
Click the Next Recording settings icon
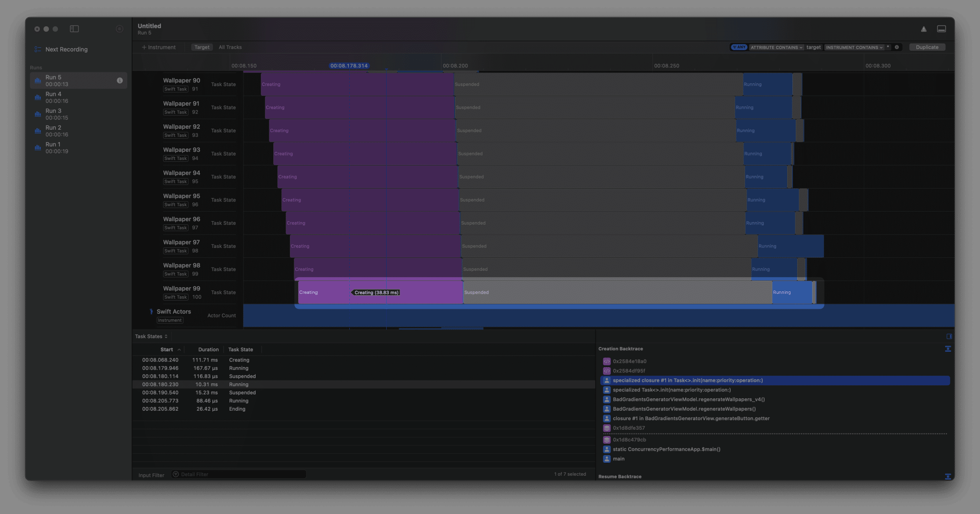tap(38, 49)
